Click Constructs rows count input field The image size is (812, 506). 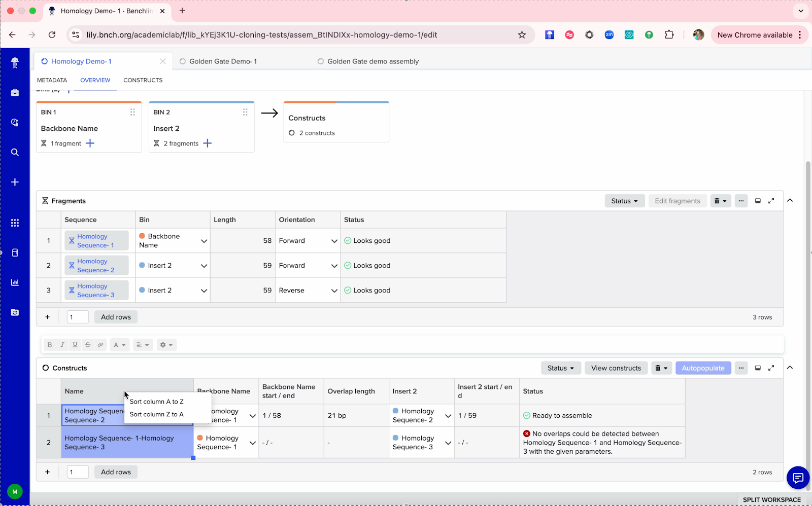[78, 472]
